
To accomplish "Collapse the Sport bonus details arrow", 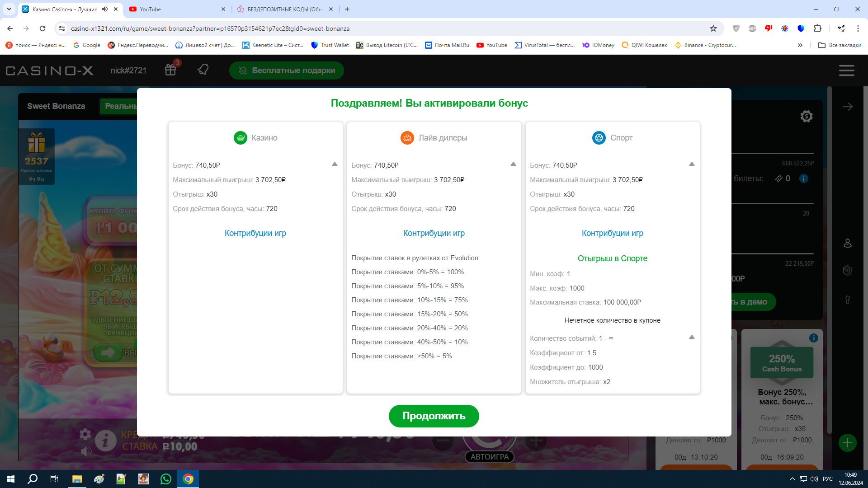I will pyautogui.click(x=692, y=164).
